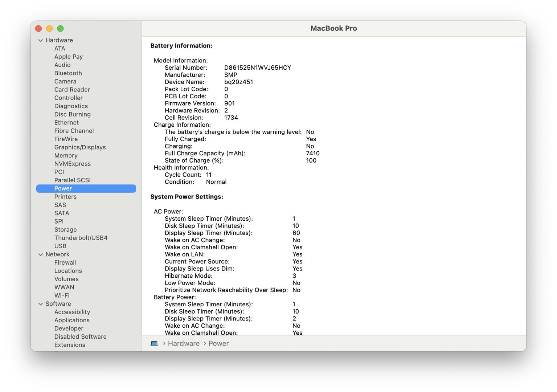Select Graphics/Displays in the sidebar
The image size is (557, 392).
tap(80, 147)
